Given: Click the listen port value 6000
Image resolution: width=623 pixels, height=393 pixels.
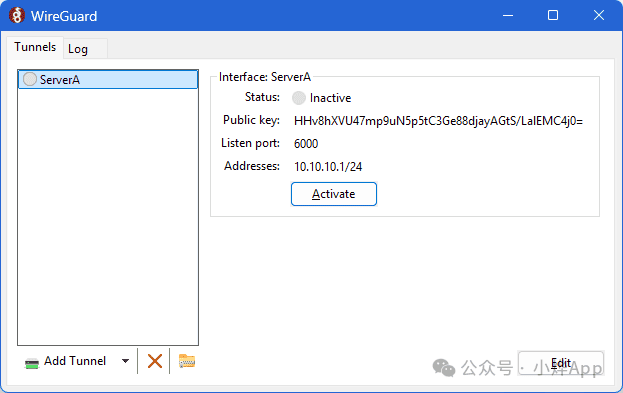Looking at the screenshot, I should pos(306,143).
